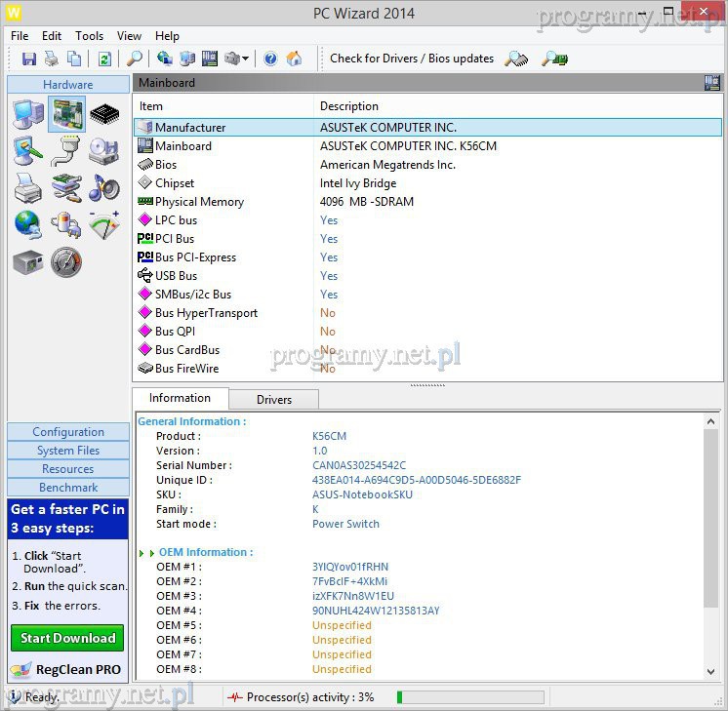Select the Chipset row in the list
This screenshot has height=711, width=728.
tap(175, 183)
